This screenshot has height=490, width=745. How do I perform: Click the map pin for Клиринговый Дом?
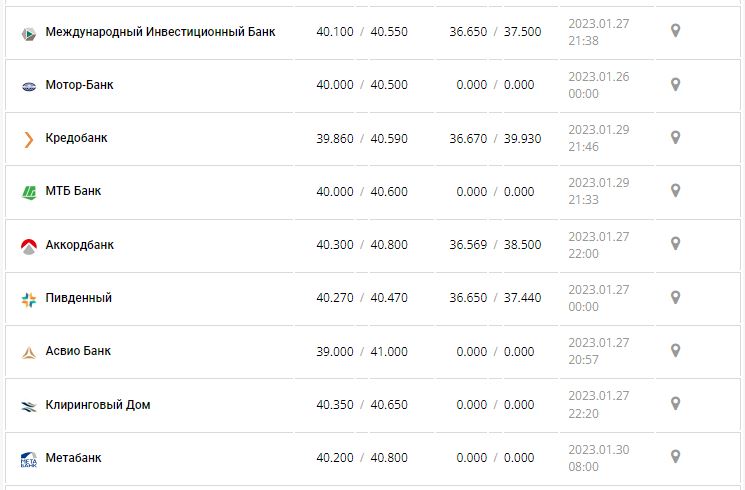(x=675, y=404)
